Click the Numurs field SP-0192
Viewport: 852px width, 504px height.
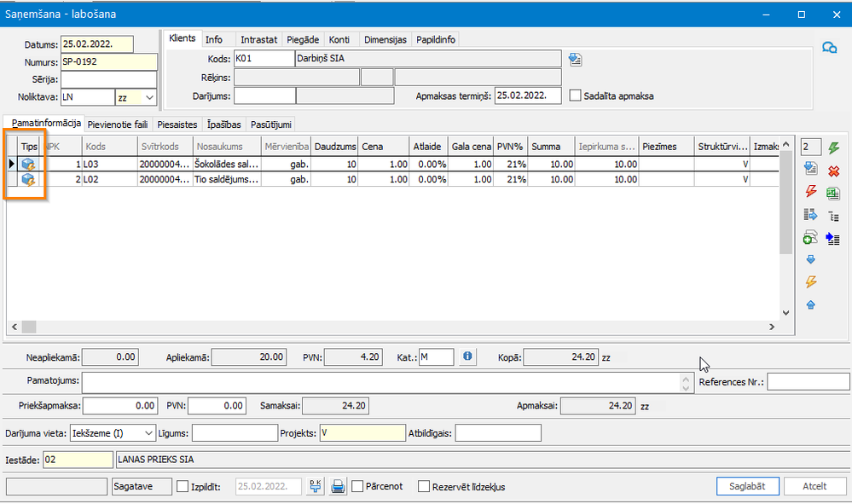click(x=108, y=61)
